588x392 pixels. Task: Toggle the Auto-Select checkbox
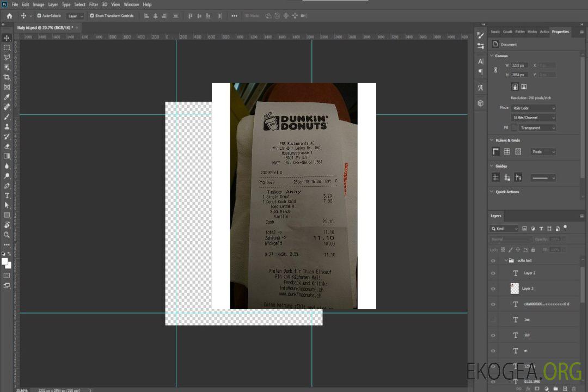tap(39, 16)
